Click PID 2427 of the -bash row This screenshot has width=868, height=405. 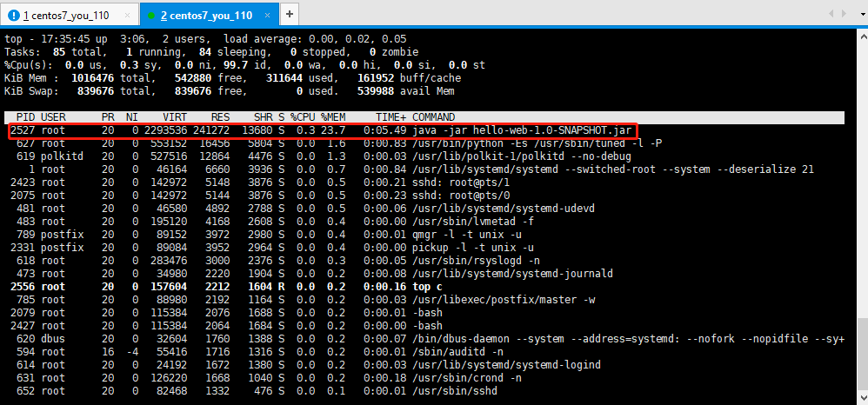click(23, 325)
